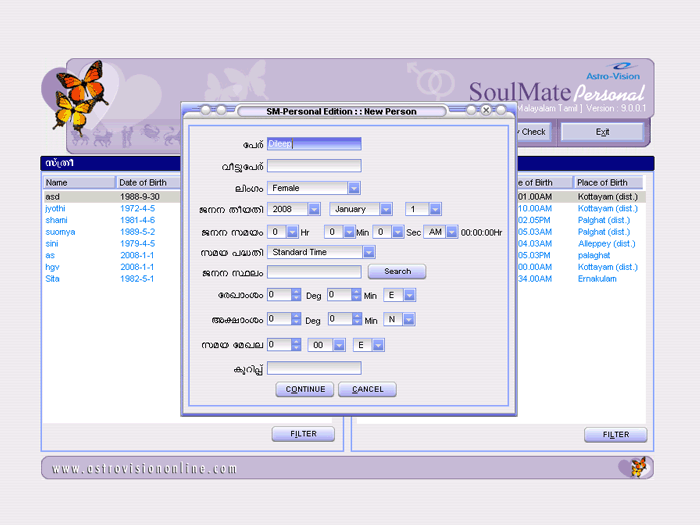This screenshot has height=525, width=700.
Task: Click the dialog title bar right round button
Action: click(501, 110)
